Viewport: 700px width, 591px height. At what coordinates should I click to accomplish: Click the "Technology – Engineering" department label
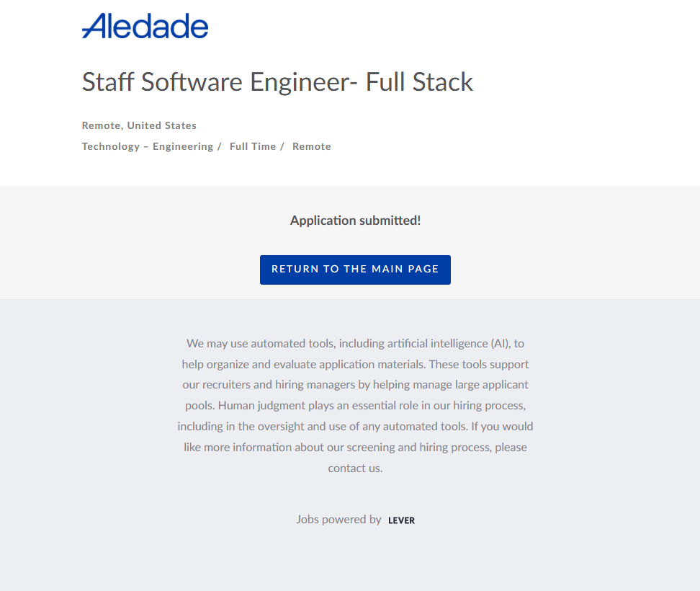[x=147, y=146]
